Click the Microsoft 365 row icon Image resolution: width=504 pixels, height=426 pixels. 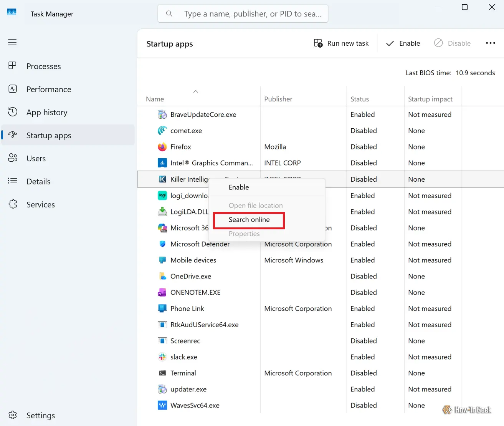coord(162,228)
